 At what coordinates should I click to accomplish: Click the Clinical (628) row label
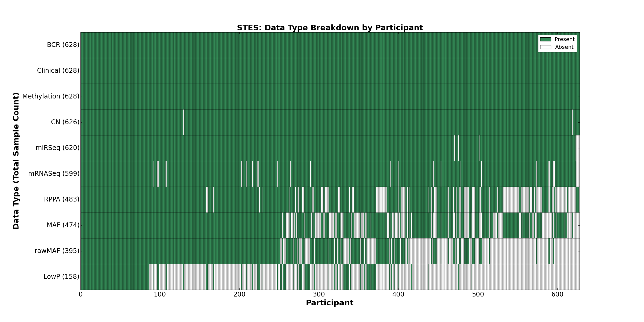point(58,71)
